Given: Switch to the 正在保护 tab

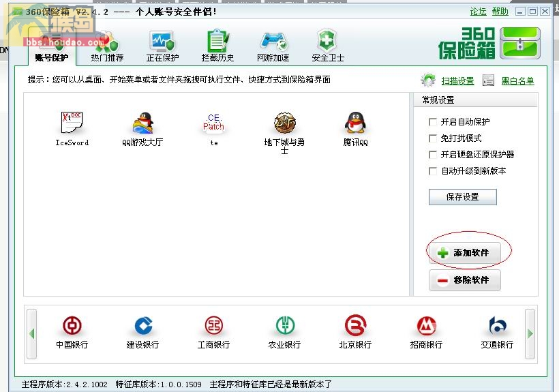Looking at the screenshot, I should click(162, 47).
